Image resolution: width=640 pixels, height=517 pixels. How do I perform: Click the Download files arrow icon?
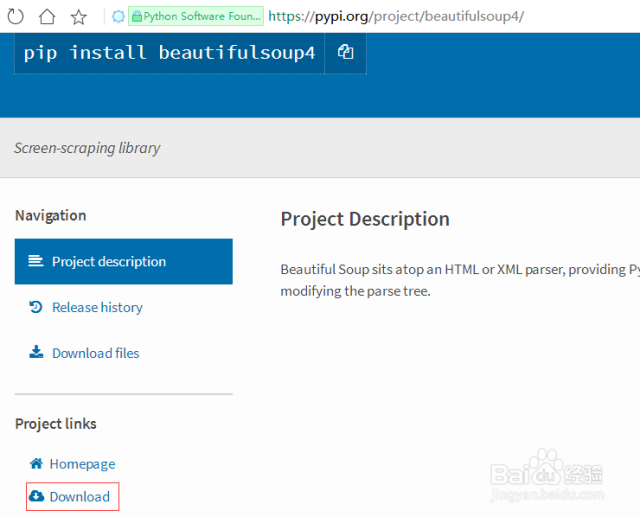[x=36, y=353]
